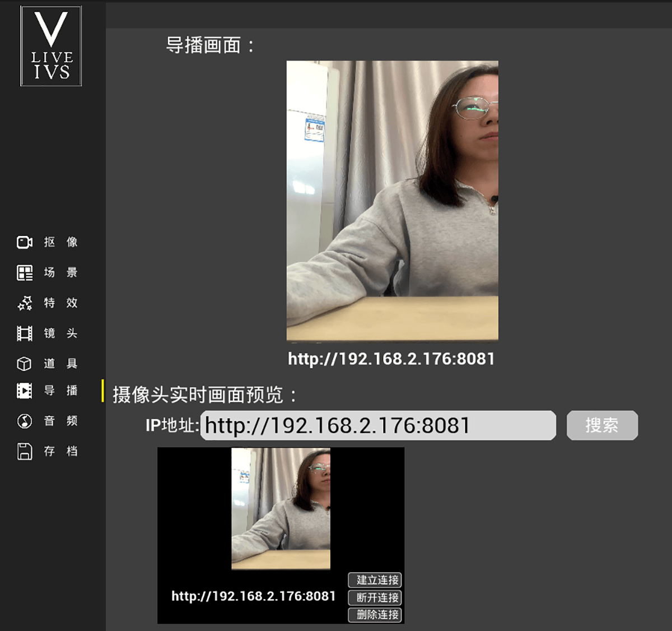The width and height of the screenshot is (672, 631).
Task: Click the 摄像头实时画面预览： heading
Action: tap(205, 395)
